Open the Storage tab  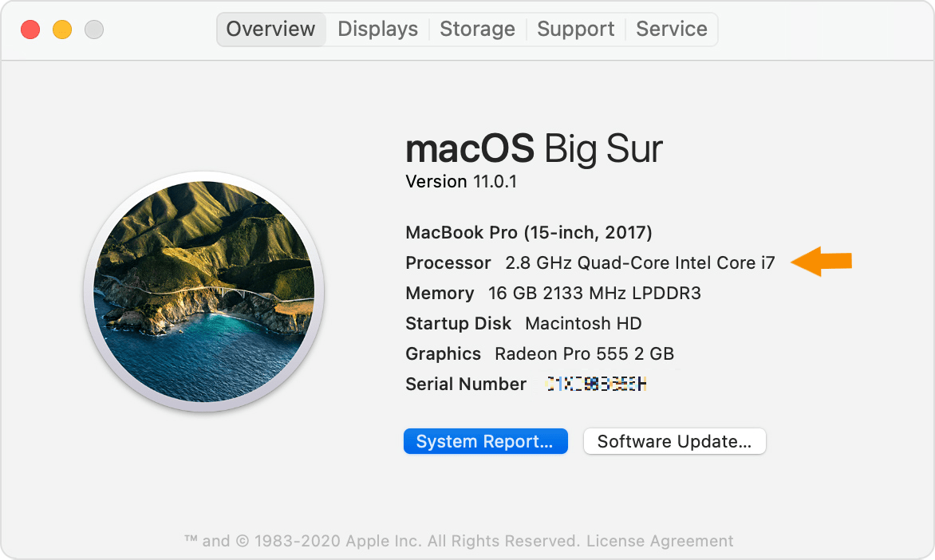point(477,29)
